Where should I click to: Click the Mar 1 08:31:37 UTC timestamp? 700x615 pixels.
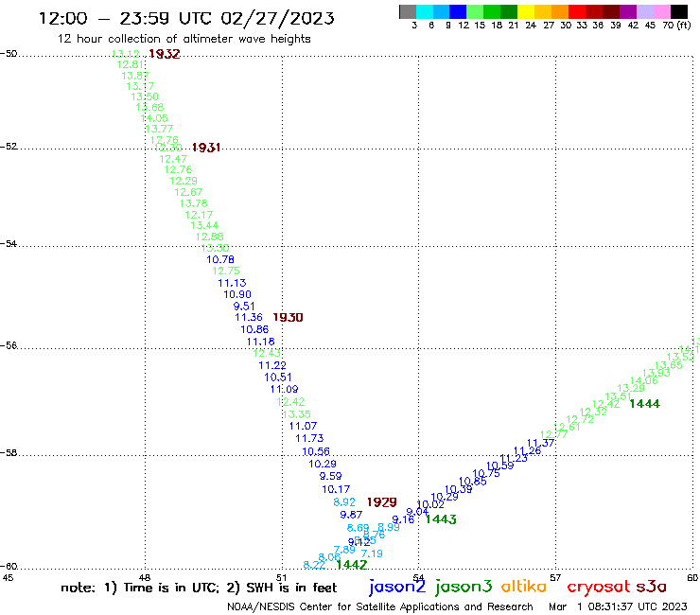[x=618, y=607]
